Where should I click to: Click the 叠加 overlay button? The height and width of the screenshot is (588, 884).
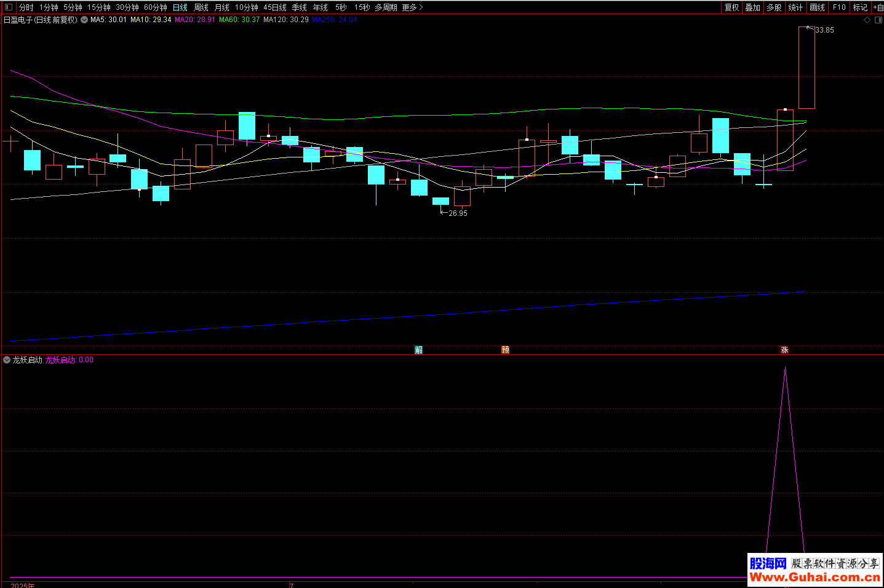coord(753,7)
